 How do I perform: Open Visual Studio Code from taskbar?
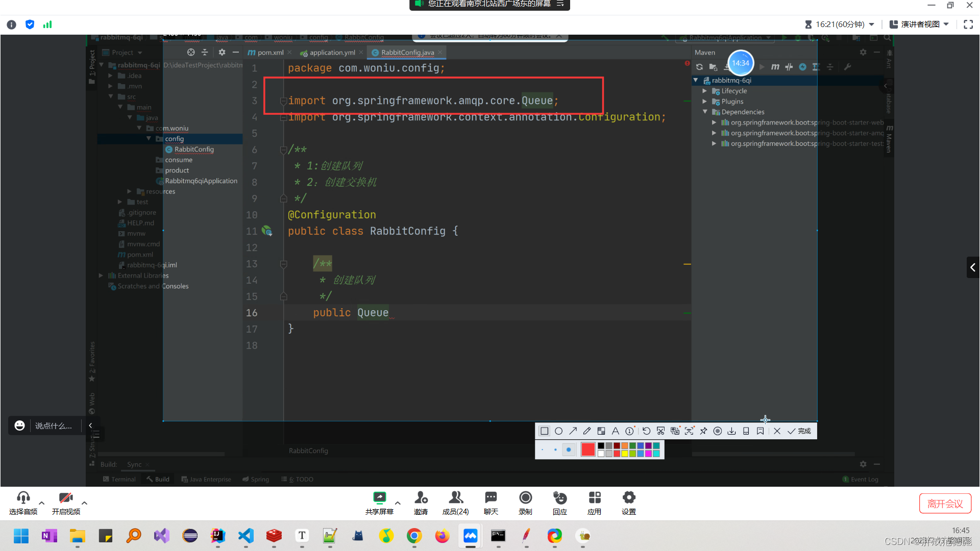pyautogui.click(x=246, y=536)
